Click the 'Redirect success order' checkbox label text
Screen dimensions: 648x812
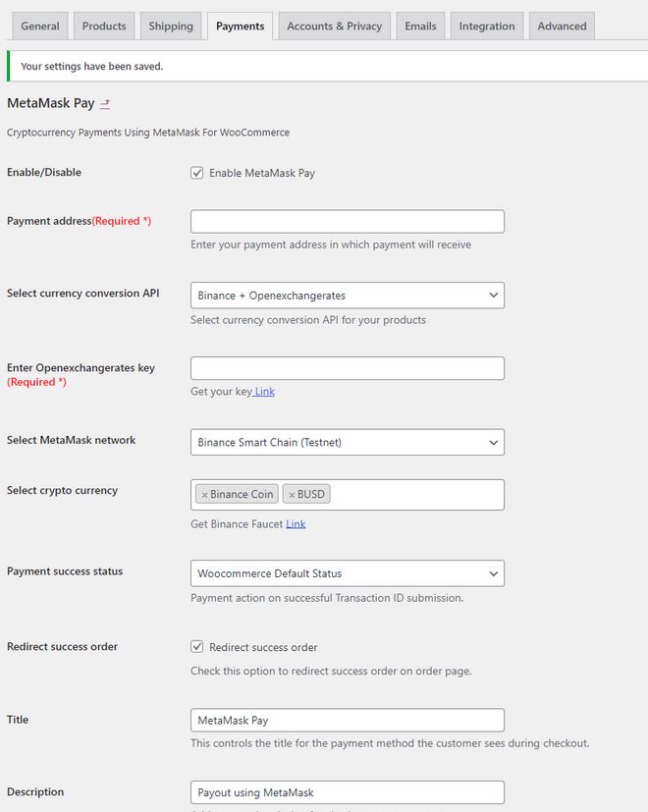(x=263, y=647)
